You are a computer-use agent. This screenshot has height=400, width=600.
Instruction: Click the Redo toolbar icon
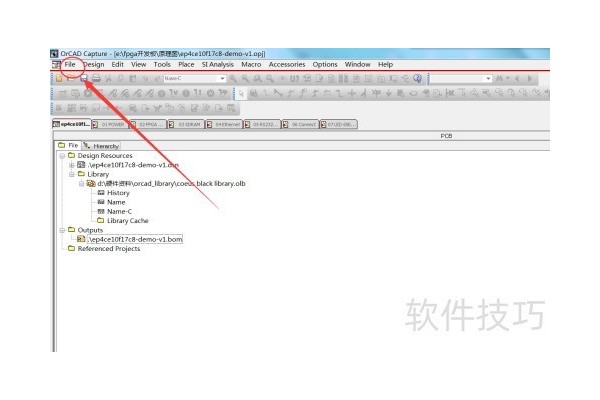pos(157,78)
